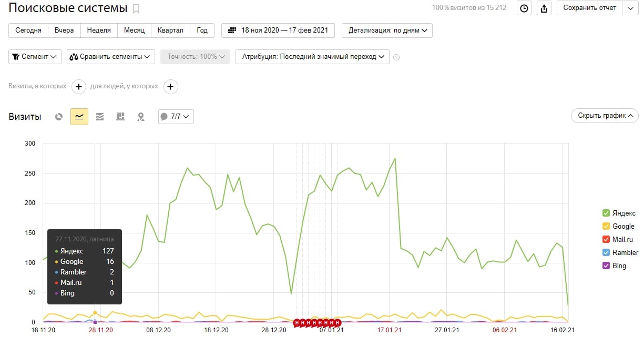The height and width of the screenshot is (347, 644).
Task: Open the report history clock icon
Action: pyautogui.click(x=524, y=8)
